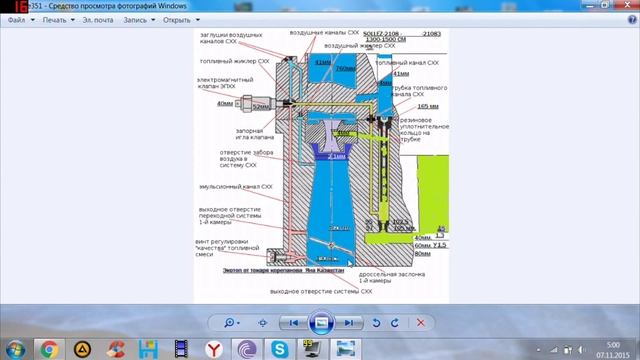
Task: Click the '165 мм' value in the diagram
Action: tap(428, 107)
